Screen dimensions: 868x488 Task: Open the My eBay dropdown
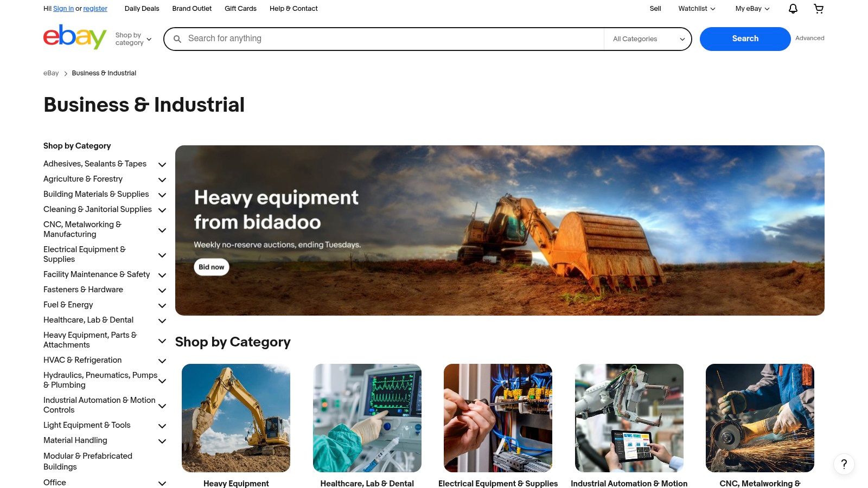(x=752, y=9)
